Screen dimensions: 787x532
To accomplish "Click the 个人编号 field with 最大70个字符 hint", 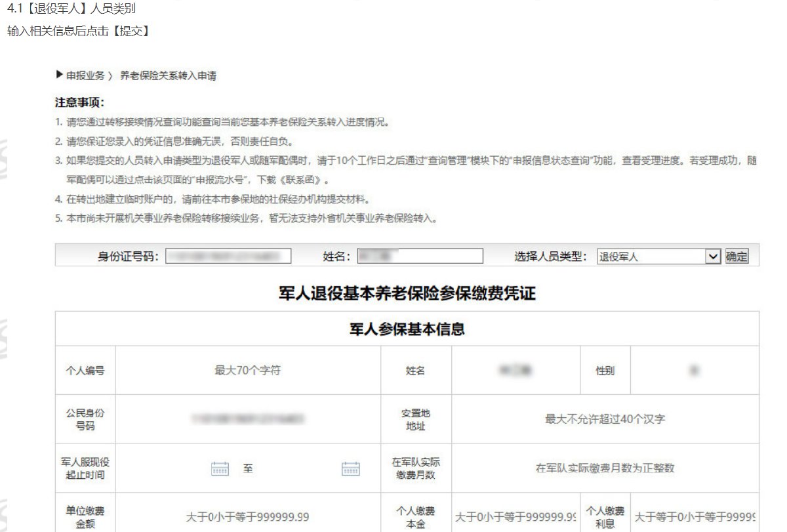I will tap(248, 370).
